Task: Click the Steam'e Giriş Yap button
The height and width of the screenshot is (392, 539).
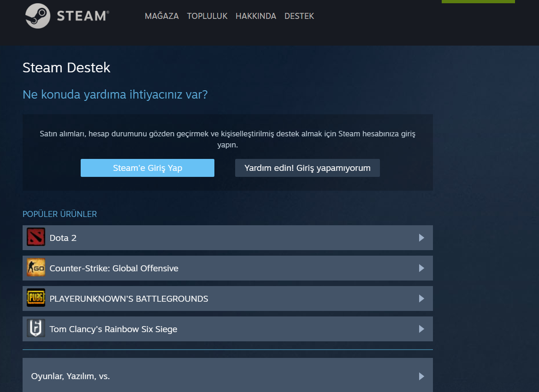Action: (x=147, y=168)
